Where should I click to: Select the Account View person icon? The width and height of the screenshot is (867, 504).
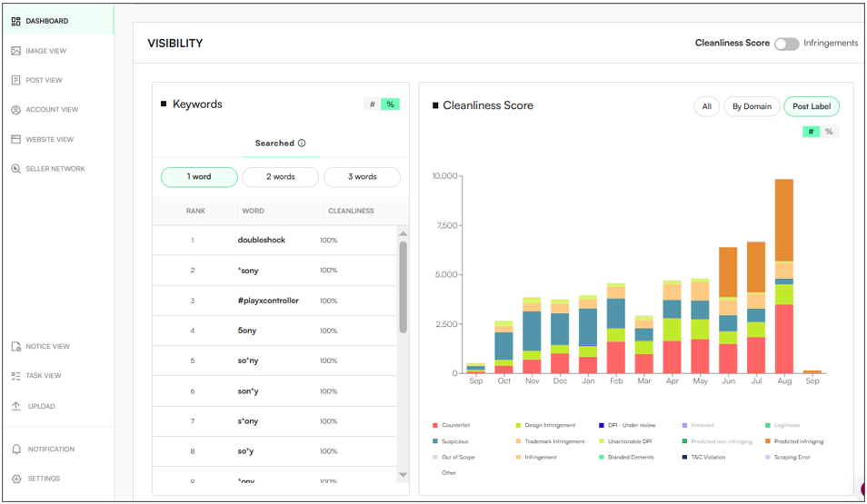click(x=16, y=110)
